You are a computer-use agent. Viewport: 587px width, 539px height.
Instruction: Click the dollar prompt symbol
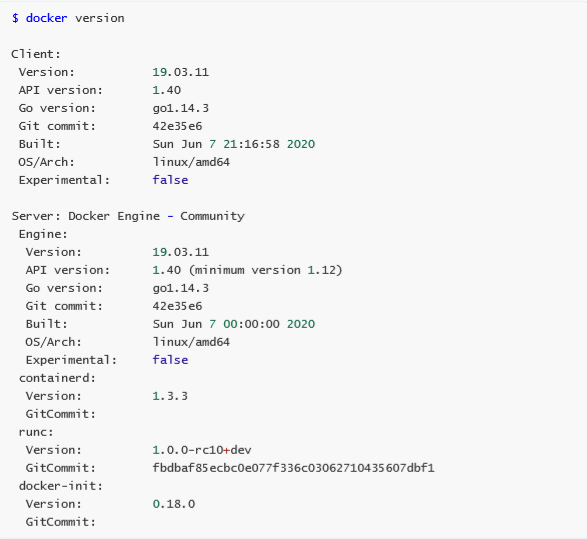pos(15,18)
